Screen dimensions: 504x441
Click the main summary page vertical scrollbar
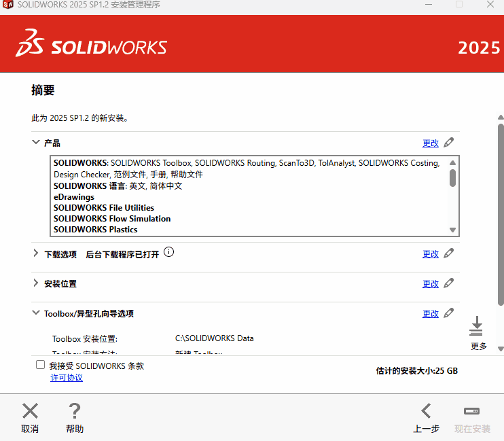(x=501, y=211)
